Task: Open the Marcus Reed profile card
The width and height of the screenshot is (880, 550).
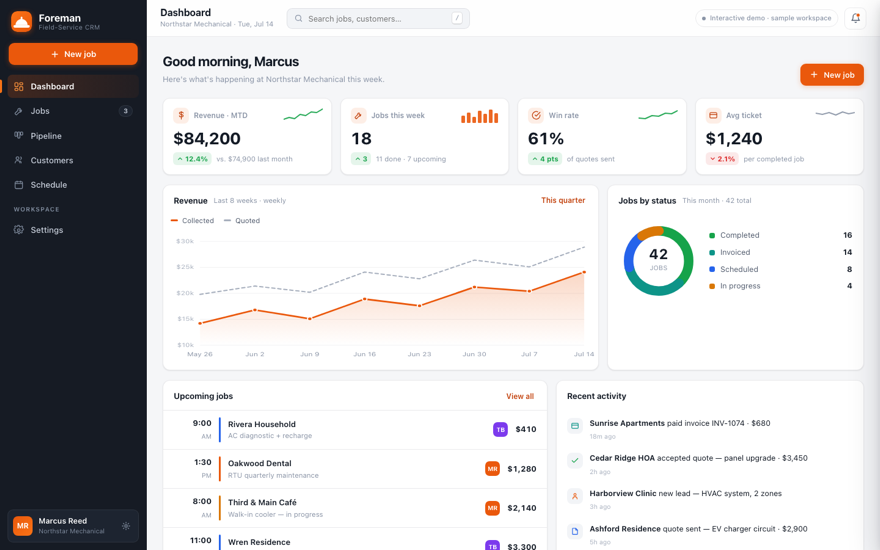Action: coord(73,526)
